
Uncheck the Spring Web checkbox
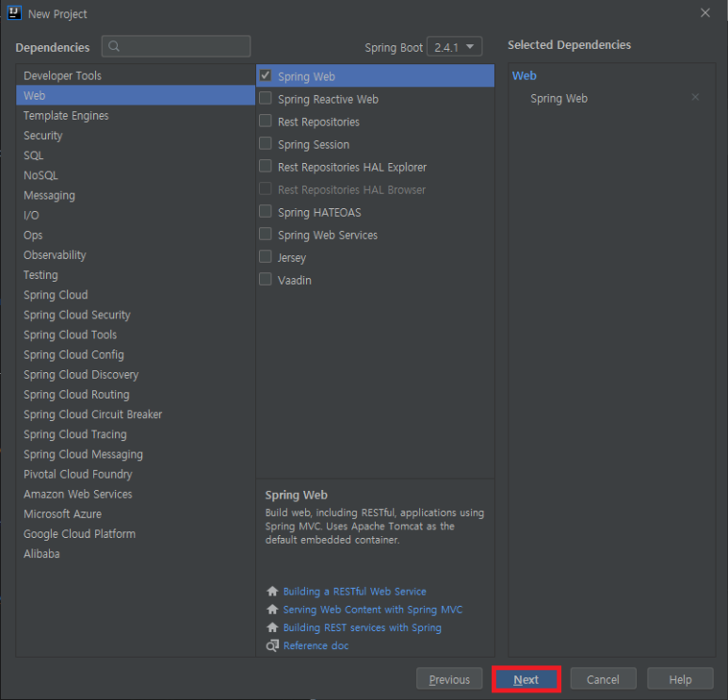tap(266, 75)
